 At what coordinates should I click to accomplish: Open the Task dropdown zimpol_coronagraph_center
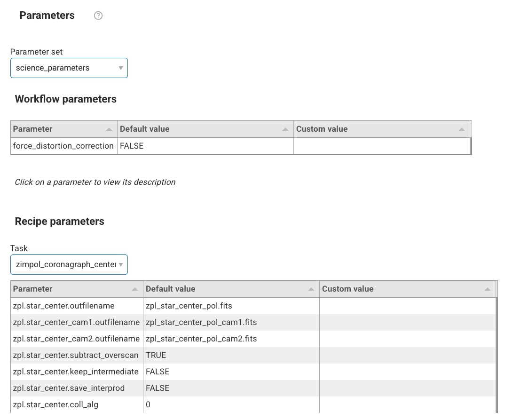69,265
